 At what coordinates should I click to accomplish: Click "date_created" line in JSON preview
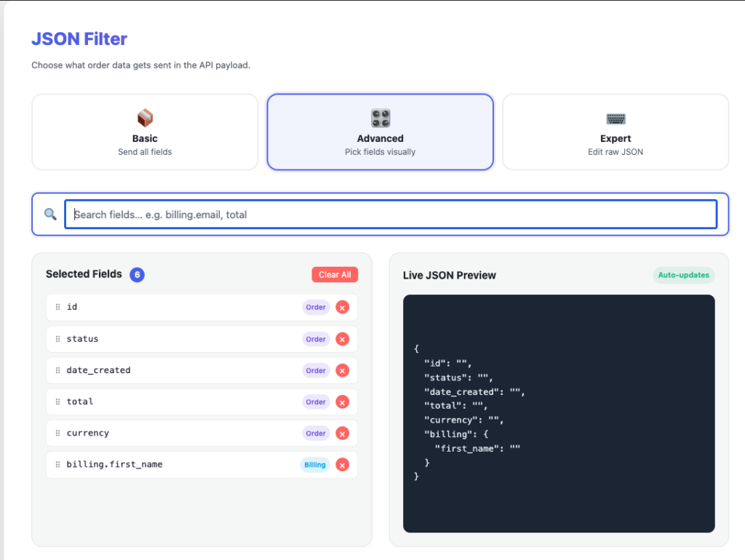click(474, 392)
